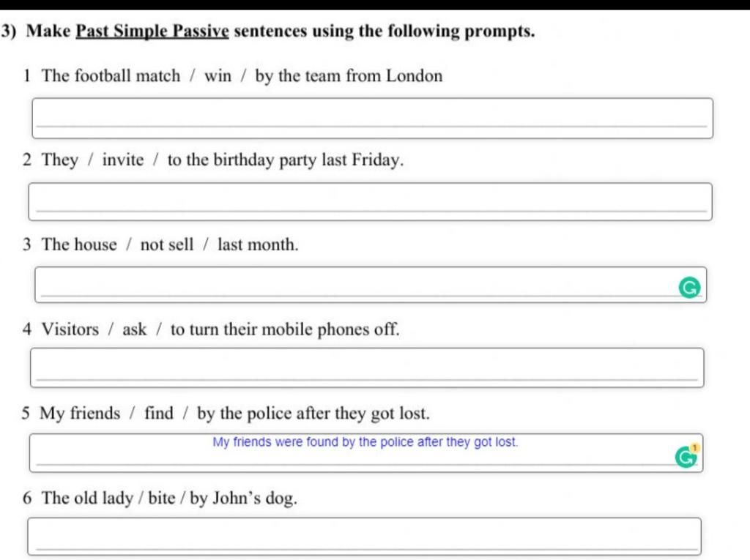The width and height of the screenshot is (750, 560).
Task: Focus answer box for old lady sentence
Action: tap(364, 536)
